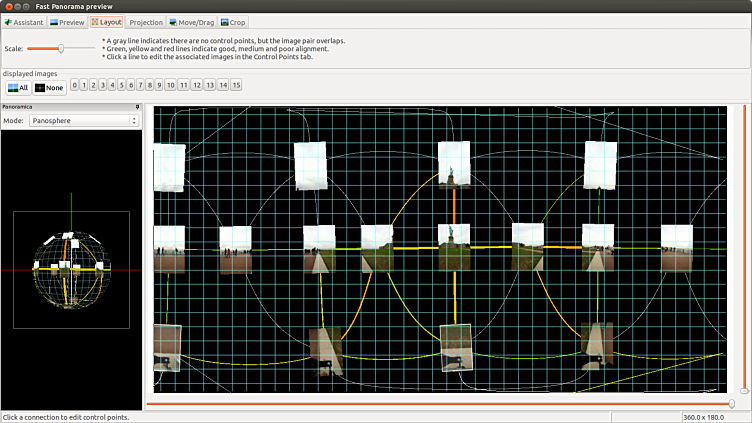The image size is (752, 423).
Task: Switch to the Preview tab
Action: tap(67, 21)
